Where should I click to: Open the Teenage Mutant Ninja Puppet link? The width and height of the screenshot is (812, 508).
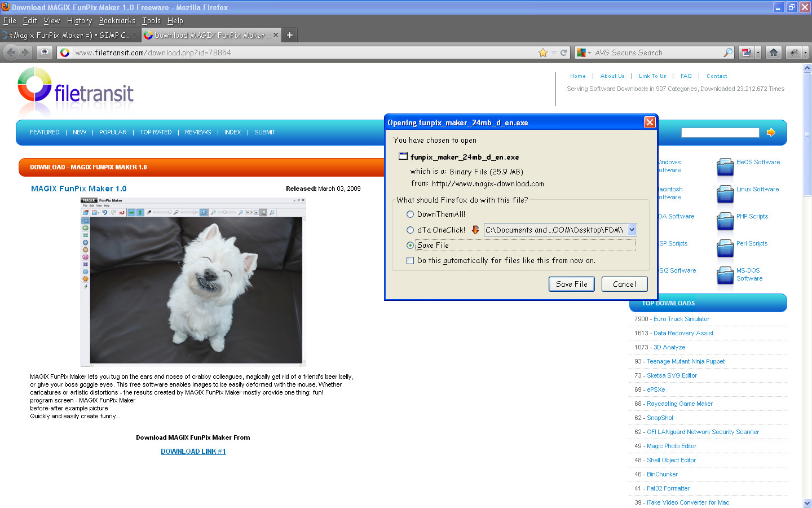pyautogui.click(x=686, y=361)
